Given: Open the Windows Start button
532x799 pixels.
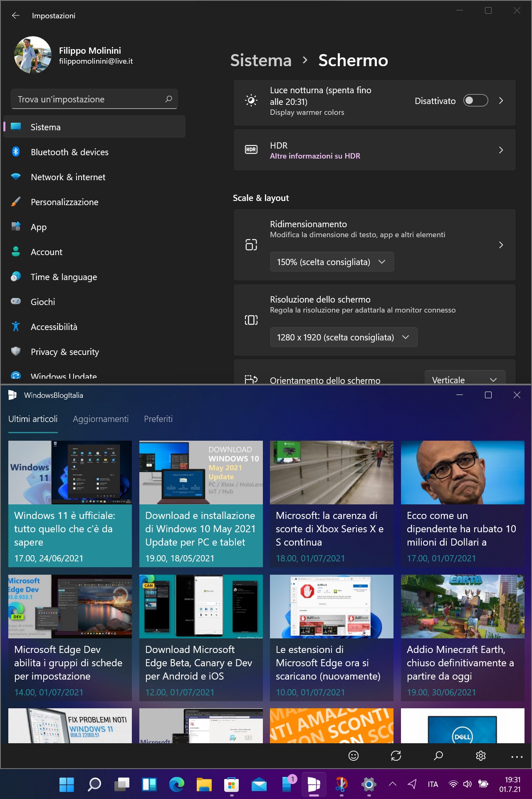Looking at the screenshot, I should [x=67, y=784].
